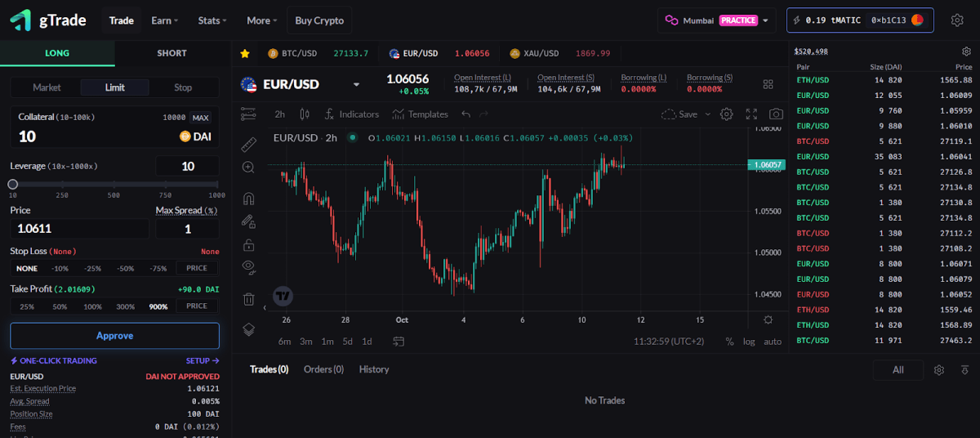980x438 pixels.
Task: Open the candlestick chart style selector
Action: click(x=305, y=114)
